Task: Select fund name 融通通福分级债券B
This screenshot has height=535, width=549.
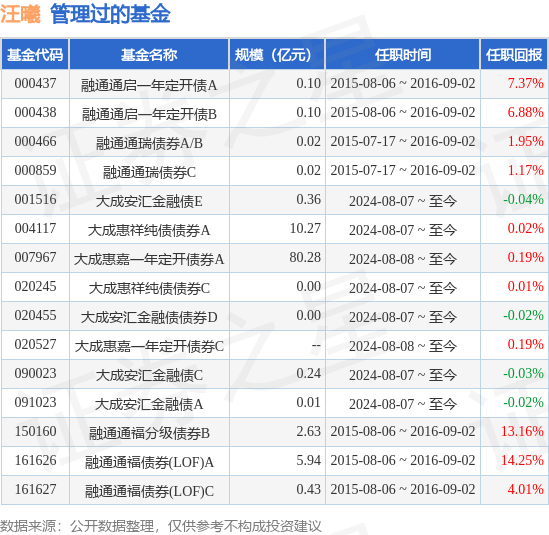Action: (149, 434)
